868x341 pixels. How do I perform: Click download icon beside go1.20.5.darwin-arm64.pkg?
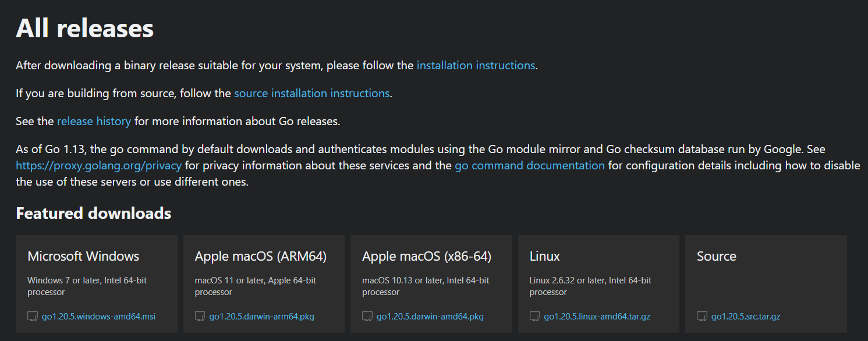tap(200, 317)
